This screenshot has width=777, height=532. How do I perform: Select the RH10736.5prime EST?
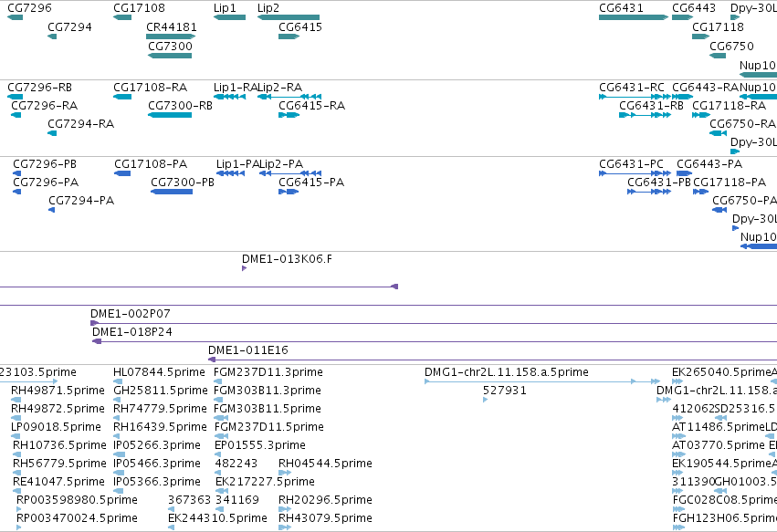click(17, 454)
